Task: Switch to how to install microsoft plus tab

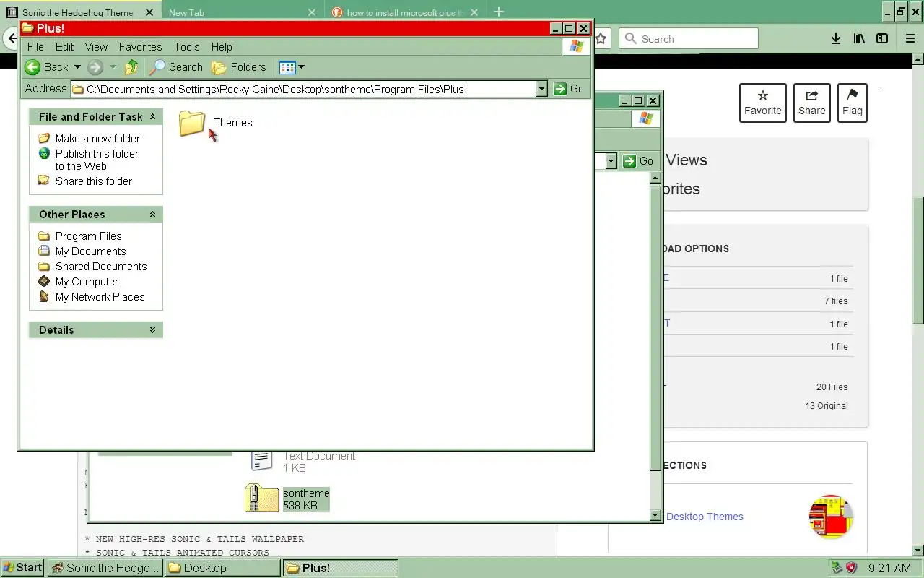Action: pos(405,12)
